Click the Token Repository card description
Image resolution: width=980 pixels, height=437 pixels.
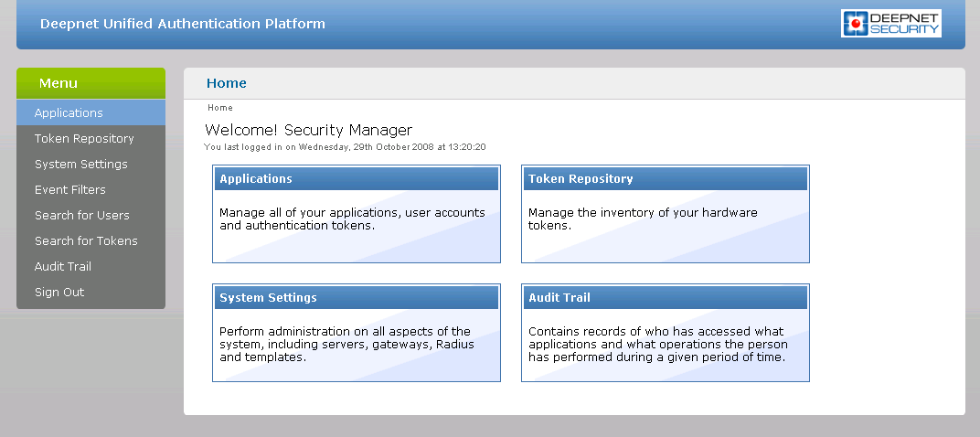642,219
